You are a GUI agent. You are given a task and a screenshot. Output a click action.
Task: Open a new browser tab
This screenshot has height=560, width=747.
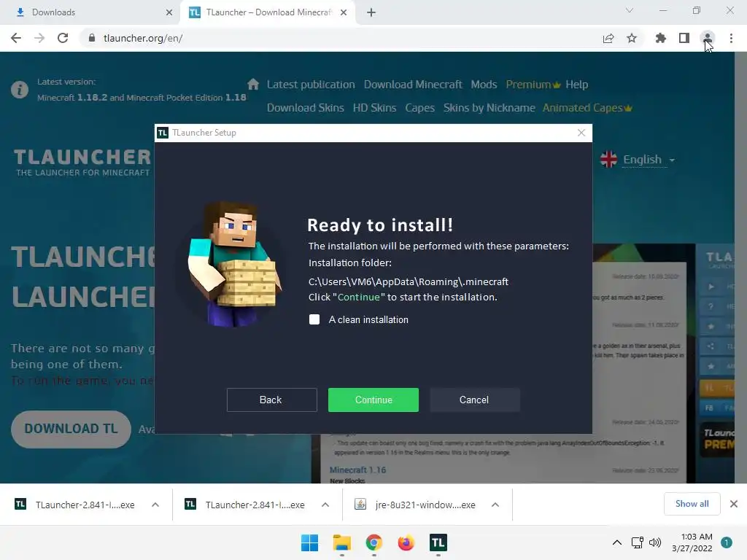[371, 12]
